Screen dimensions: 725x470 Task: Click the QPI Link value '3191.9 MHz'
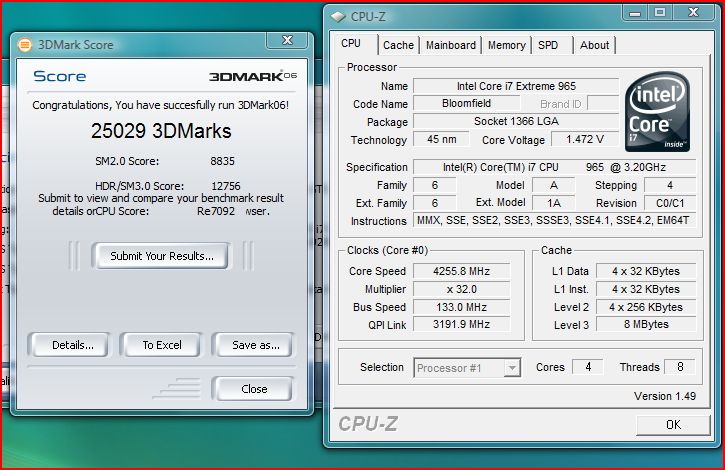tap(461, 324)
